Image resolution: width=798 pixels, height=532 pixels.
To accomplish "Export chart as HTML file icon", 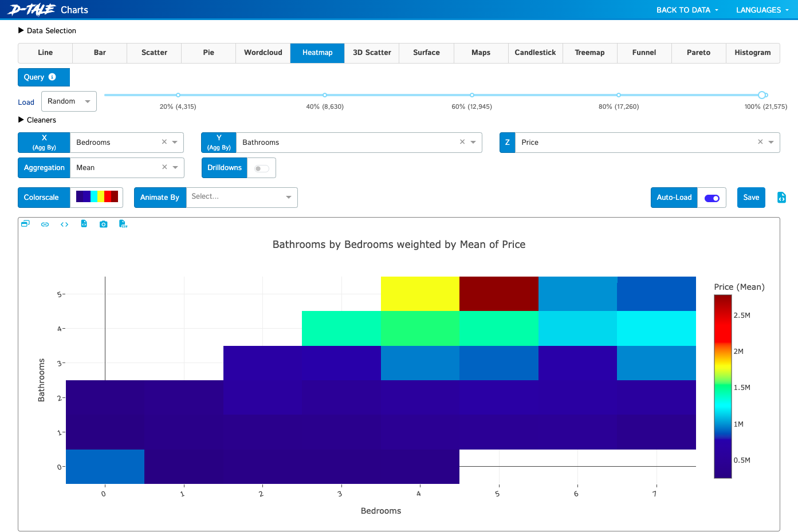I will (84, 224).
